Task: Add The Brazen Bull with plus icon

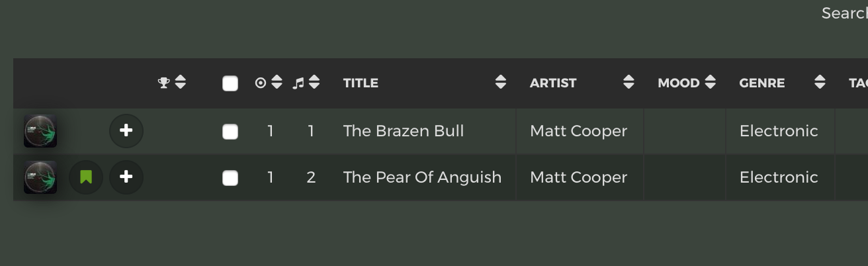Action: (x=126, y=131)
